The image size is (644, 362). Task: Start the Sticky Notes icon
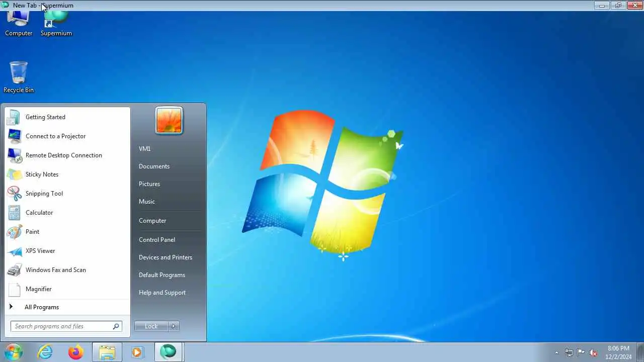click(x=14, y=174)
